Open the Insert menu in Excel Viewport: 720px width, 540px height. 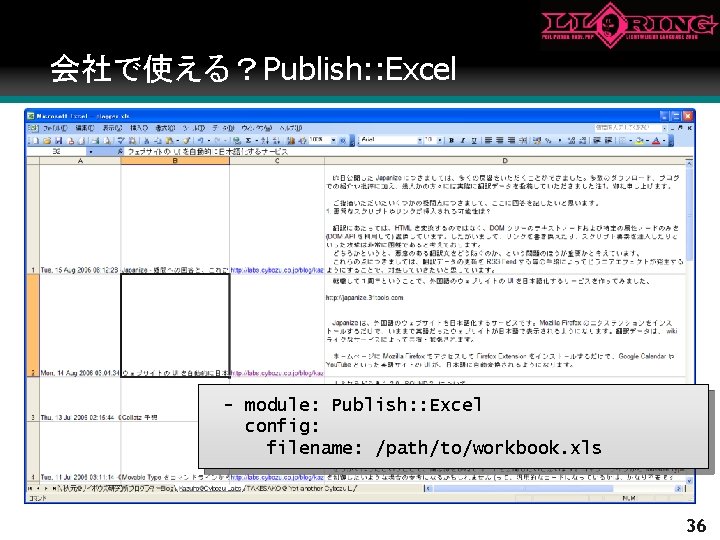coord(139,128)
